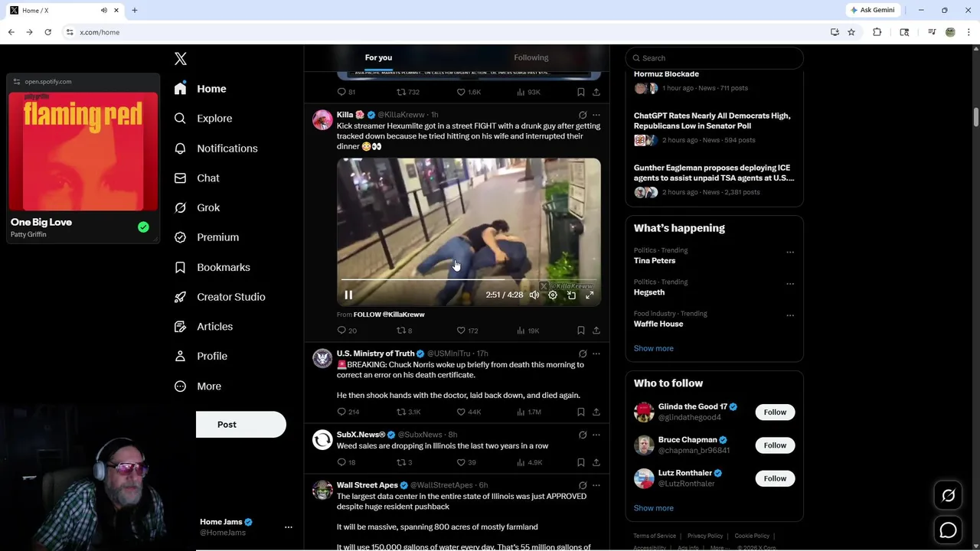Open more options for Hegseth trend
Viewport: 980px width, 551px height.
tap(790, 284)
